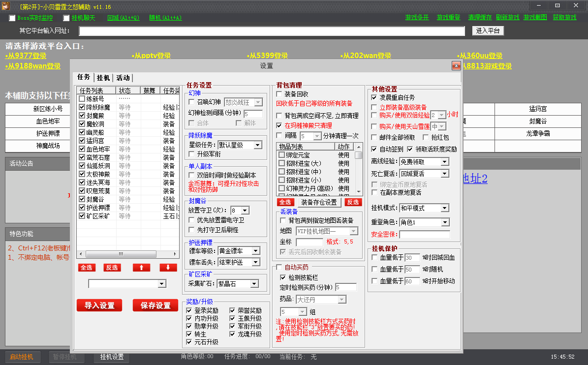Close the 设置 dialog with red X
588x365 pixels.
(x=456, y=66)
